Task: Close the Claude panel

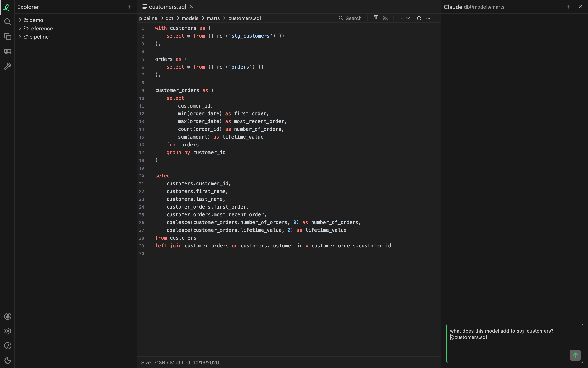Action: (580, 7)
